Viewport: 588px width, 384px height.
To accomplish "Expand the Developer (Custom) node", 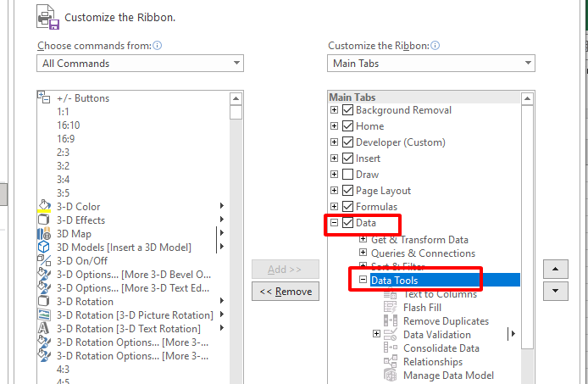I will click(334, 142).
